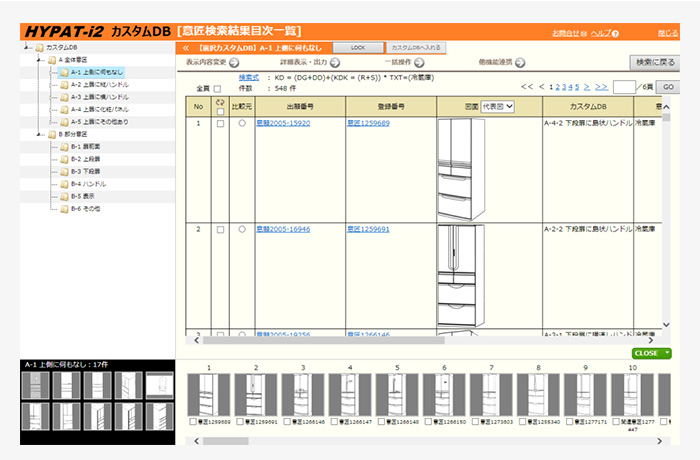
Task: Click first thumbnail in black A-1 panel
Action: coord(35,385)
